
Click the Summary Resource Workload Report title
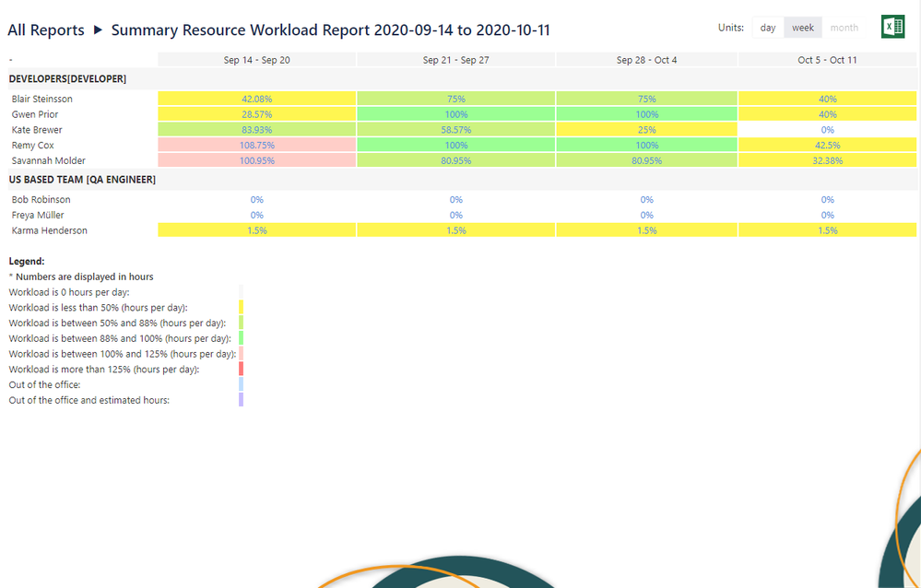331,30
